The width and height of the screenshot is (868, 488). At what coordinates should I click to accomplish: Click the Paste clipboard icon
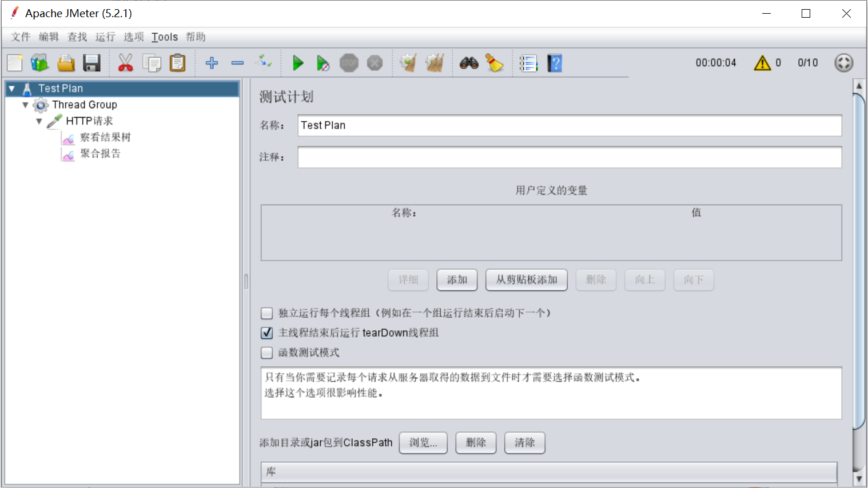(x=178, y=63)
